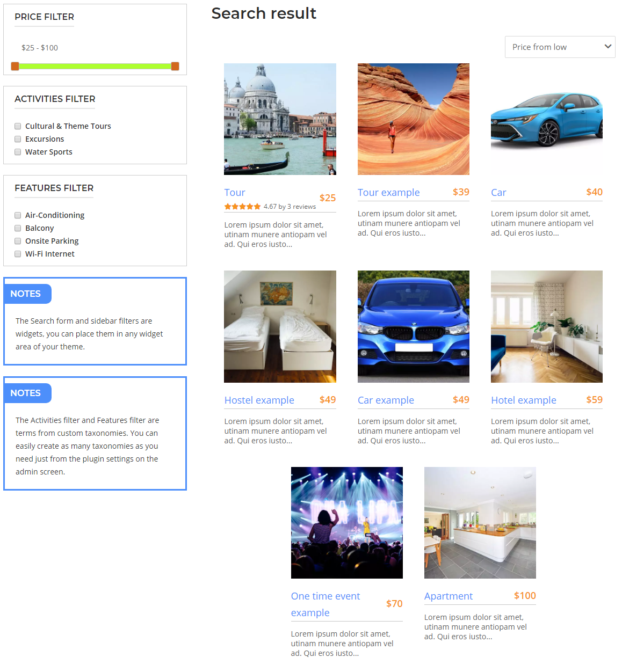The image size is (622, 672).
Task: Open the One time event example link
Action: (326, 604)
